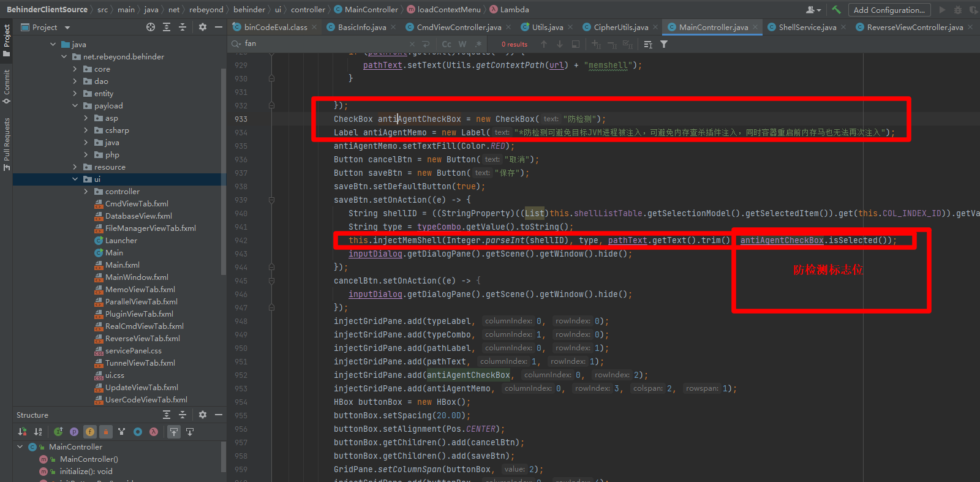Collapse all in the Project panel

pyautogui.click(x=182, y=27)
